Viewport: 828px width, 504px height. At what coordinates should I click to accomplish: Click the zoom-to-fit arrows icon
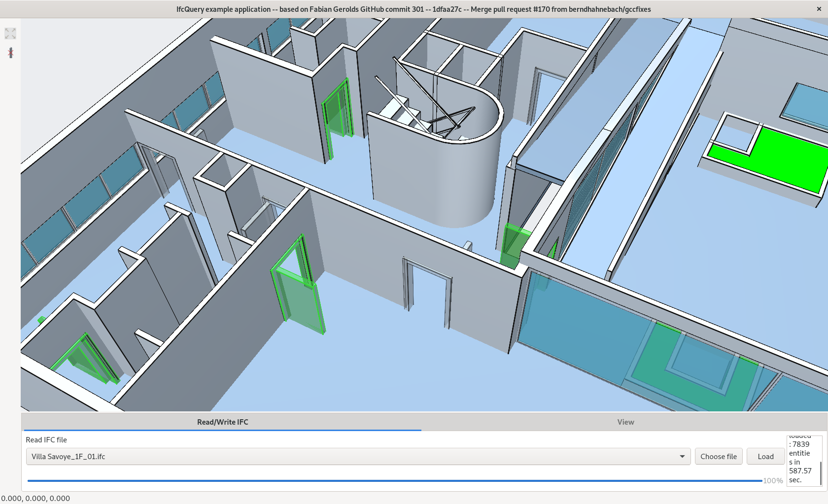(x=10, y=34)
